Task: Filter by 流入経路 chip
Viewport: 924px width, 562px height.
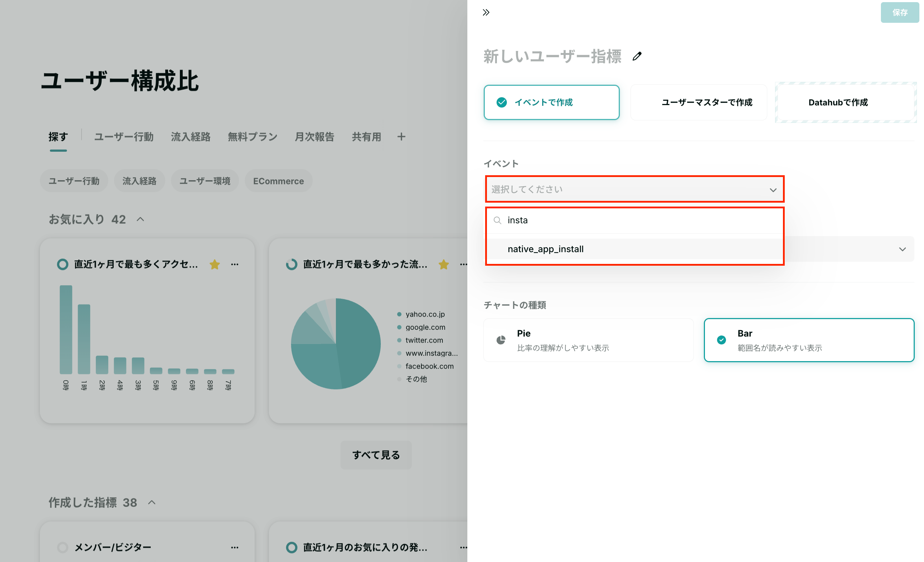Action: tap(139, 181)
